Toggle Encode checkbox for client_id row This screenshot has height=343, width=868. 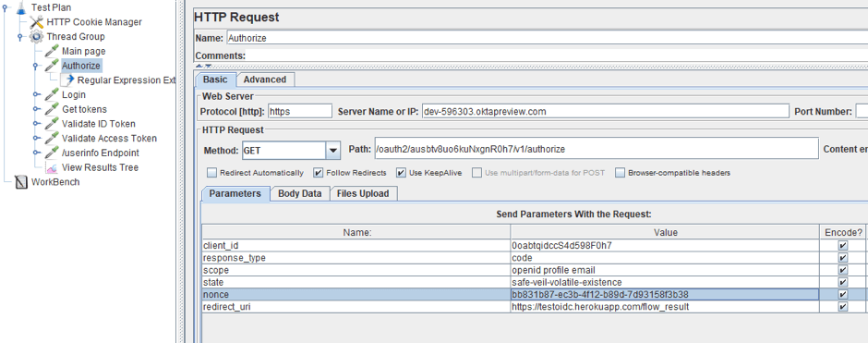(x=843, y=245)
